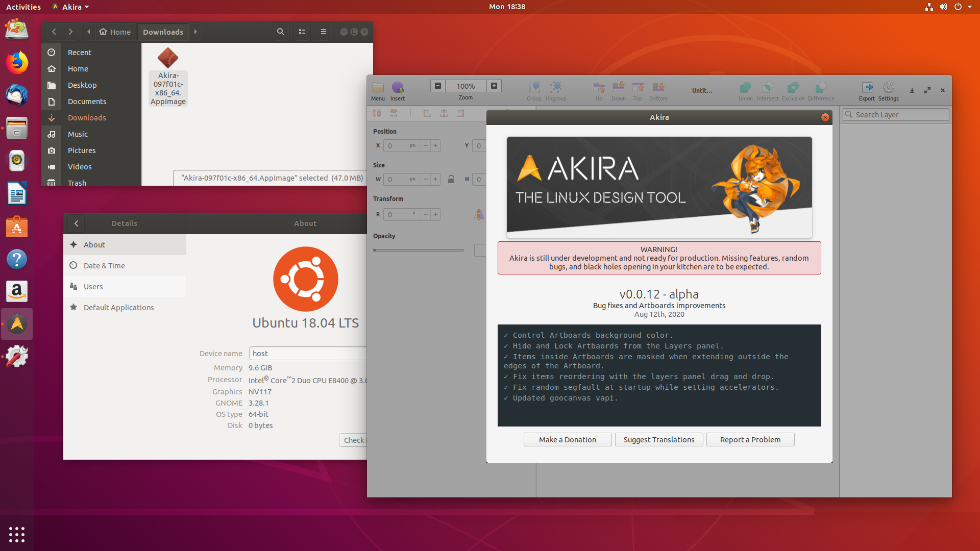The image size is (980, 551).
Task: Select the Akira AppImage file
Action: pyautogui.click(x=168, y=77)
